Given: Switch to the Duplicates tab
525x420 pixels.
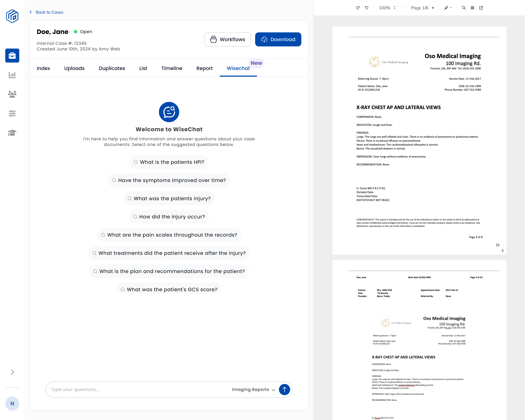Looking at the screenshot, I should click(112, 68).
